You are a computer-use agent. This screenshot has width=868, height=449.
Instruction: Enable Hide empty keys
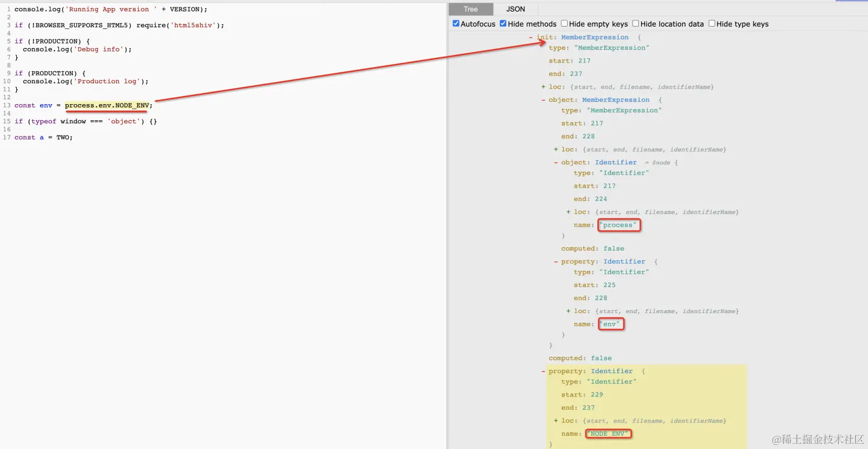[x=564, y=24]
